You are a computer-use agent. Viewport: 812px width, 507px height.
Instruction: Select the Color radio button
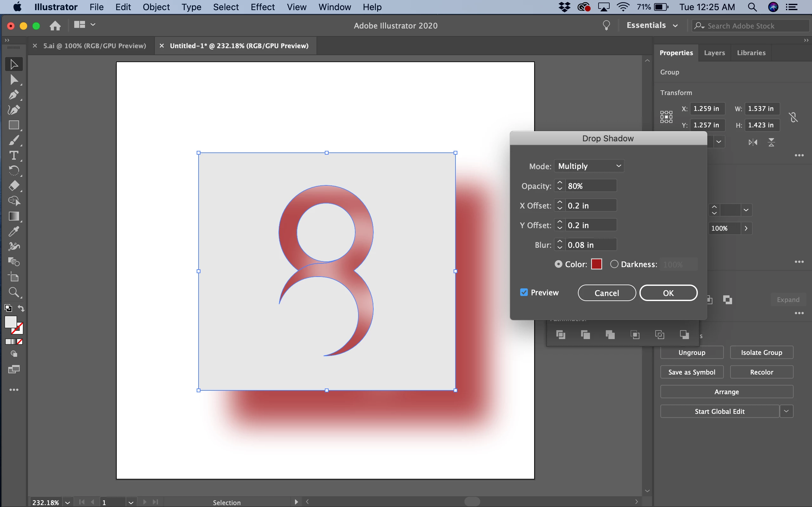tap(558, 264)
